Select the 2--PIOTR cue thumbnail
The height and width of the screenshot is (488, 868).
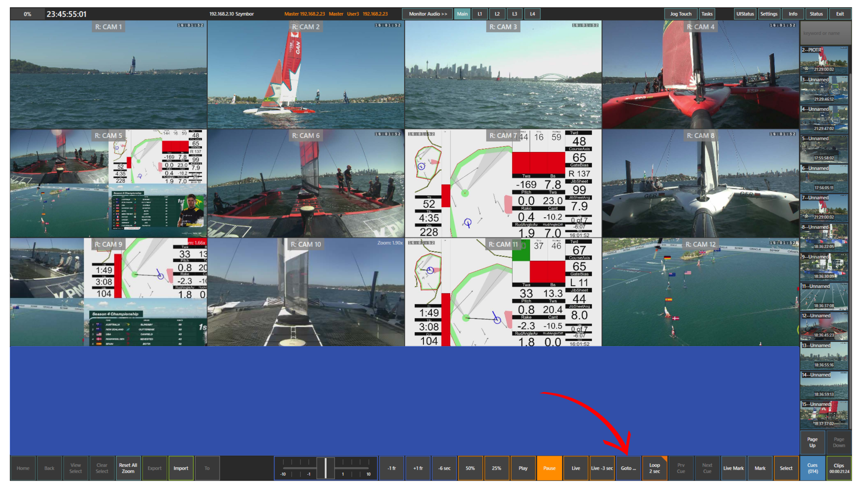pos(824,60)
